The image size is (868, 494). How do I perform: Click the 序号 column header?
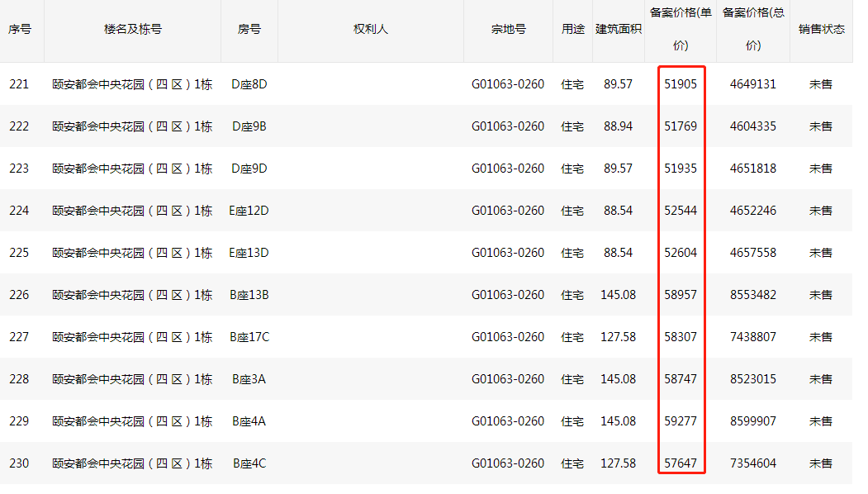19,30
